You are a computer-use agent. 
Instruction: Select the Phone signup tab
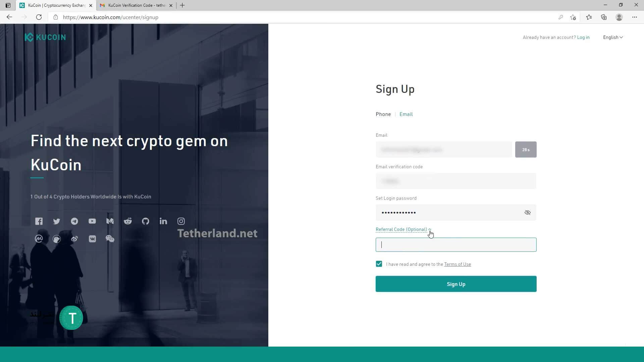coord(383,114)
